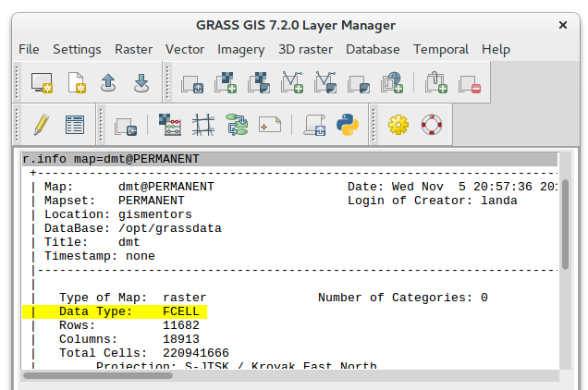Open the Raster menu
588x390 pixels.
[133, 50]
